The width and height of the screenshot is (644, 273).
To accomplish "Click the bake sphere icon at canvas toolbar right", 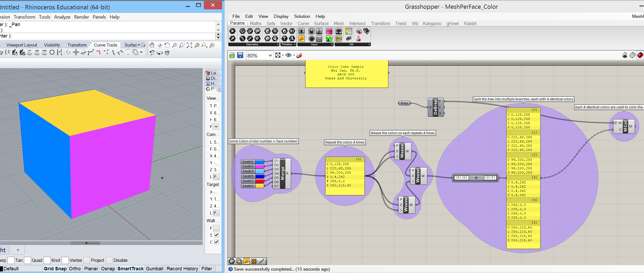I will tap(625, 55).
